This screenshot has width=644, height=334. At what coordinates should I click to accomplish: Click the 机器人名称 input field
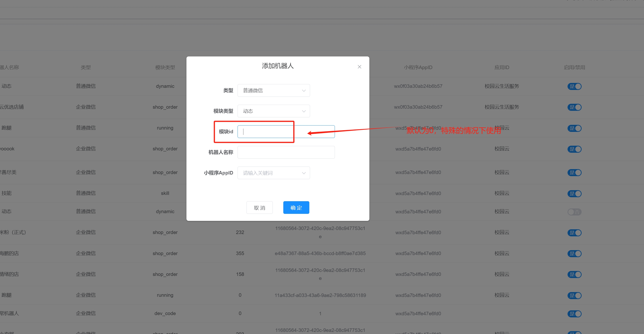pyautogui.click(x=286, y=152)
